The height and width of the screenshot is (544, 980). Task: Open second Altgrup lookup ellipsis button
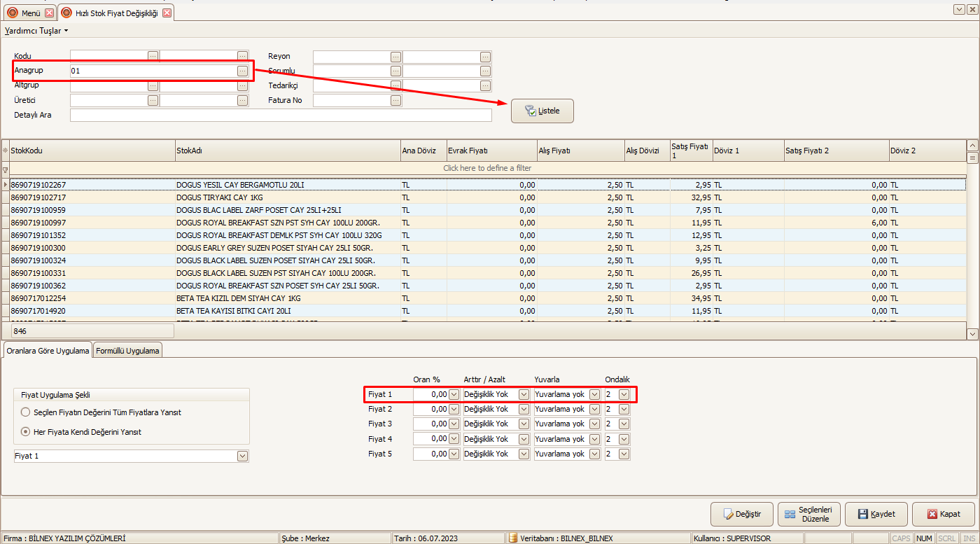(x=242, y=85)
